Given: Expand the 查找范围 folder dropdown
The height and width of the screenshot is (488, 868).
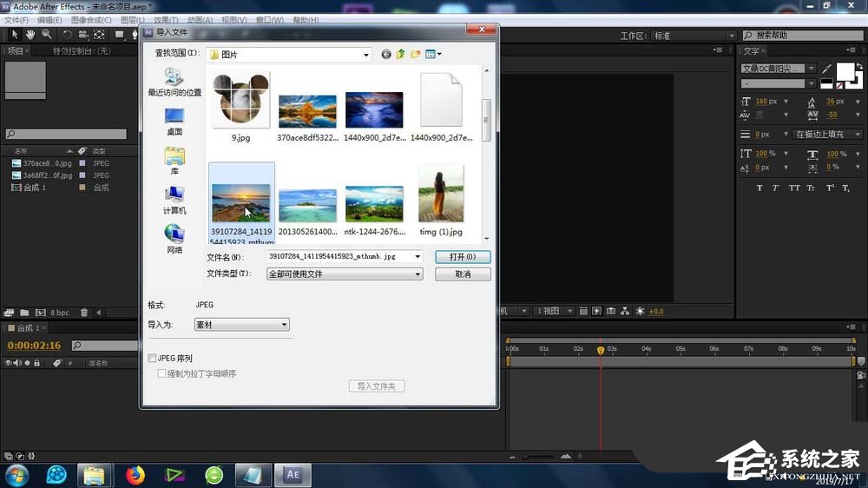Looking at the screenshot, I should 366,54.
